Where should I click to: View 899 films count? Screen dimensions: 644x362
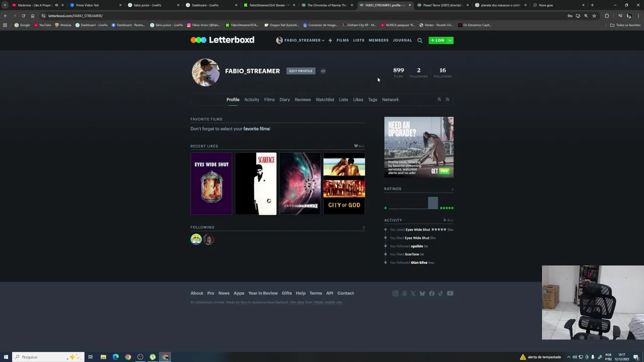click(398, 72)
